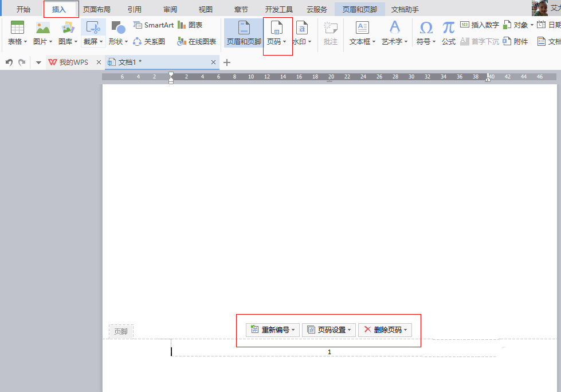Toggle 页眉和页脚 header and footer button
Screen dimensions: 561x392
click(244, 33)
